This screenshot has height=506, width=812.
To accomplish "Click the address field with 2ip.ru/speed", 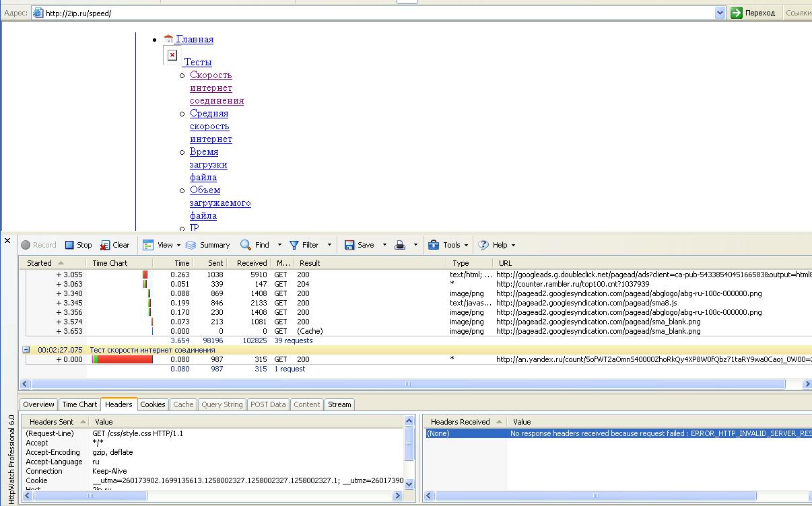I will pyautogui.click(x=377, y=13).
